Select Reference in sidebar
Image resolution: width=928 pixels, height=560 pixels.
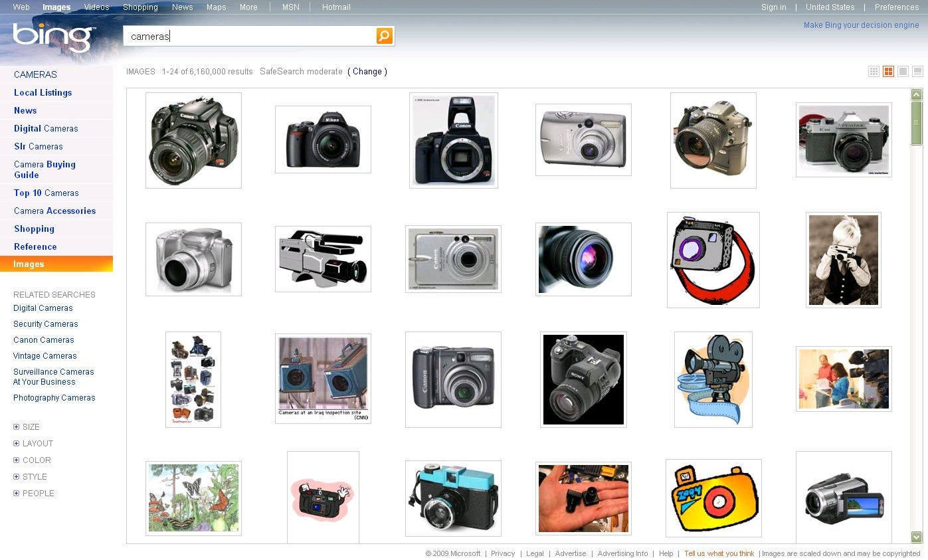[x=35, y=246]
